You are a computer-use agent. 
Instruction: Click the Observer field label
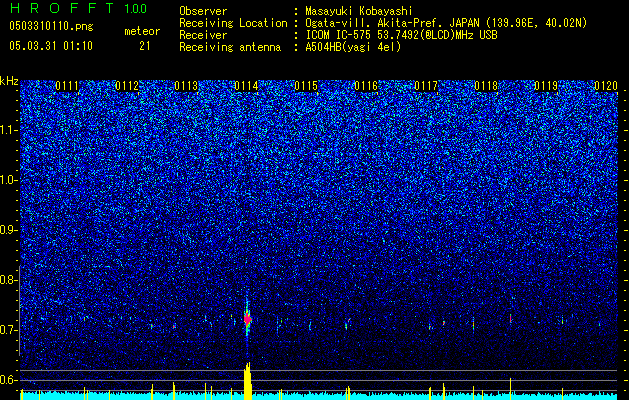tap(203, 11)
